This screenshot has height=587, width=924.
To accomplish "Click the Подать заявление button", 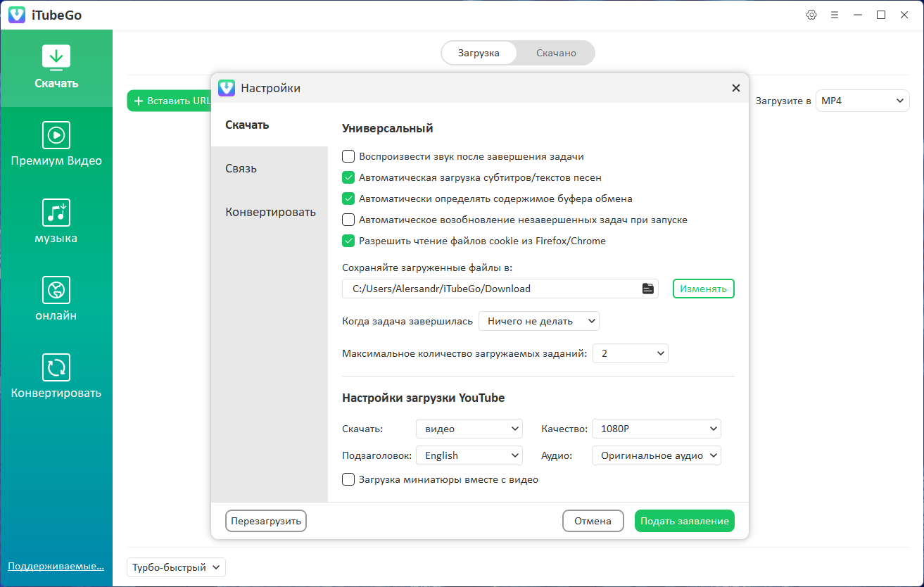I will [684, 522].
